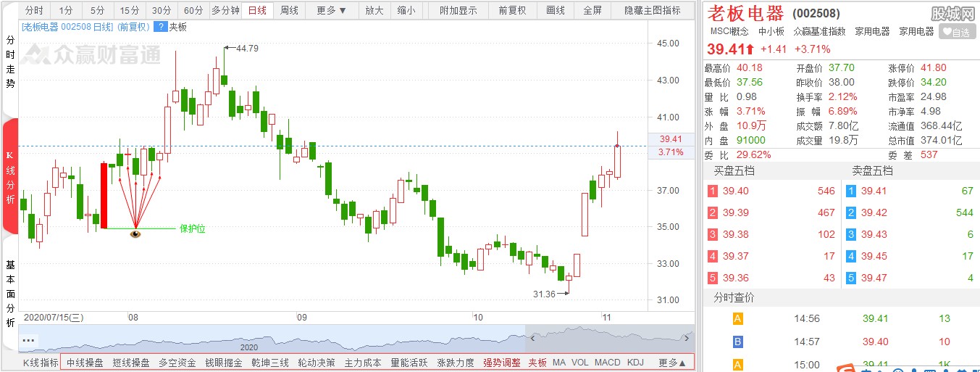Click the 买盘五档 header

734,171
